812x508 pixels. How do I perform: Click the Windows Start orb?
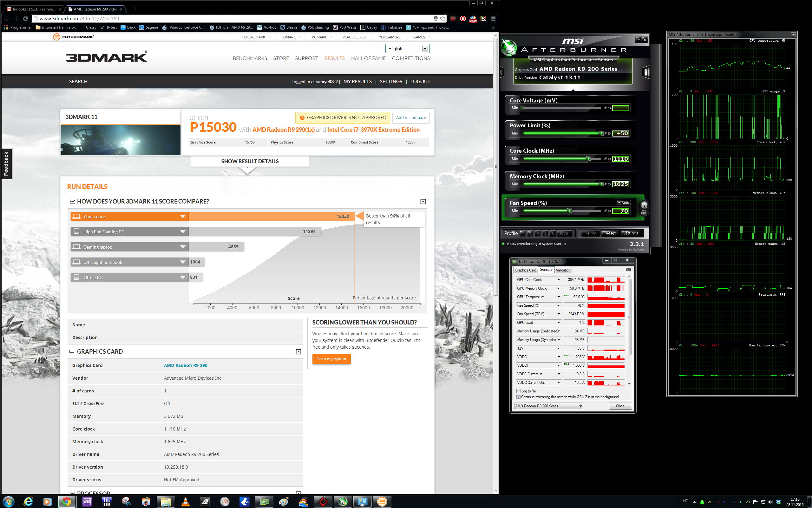coord(8,502)
